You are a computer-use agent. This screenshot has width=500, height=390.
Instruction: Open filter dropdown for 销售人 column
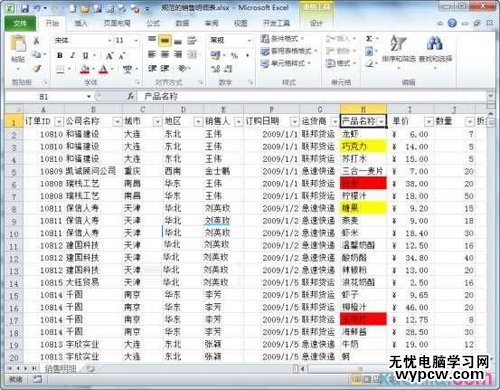click(238, 122)
